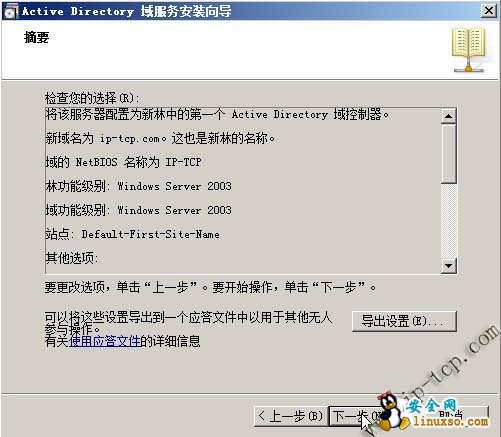The width and height of the screenshot is (501, 437).
Task: Select the first summary line about the new forest domain controller
Action: 217,115
